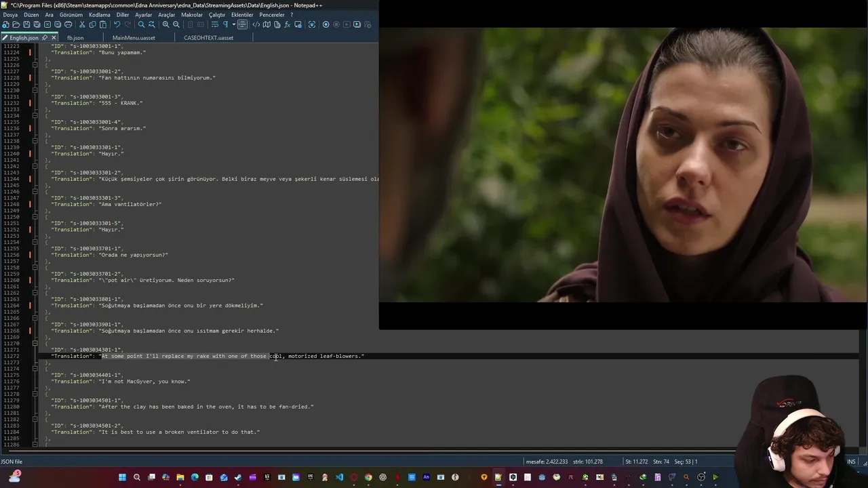The height and width of the screenshot is (488, 868).
Task: Open the Find dialog via the magnifier icon
Action: pyautogui.click(x=142, y=24)
